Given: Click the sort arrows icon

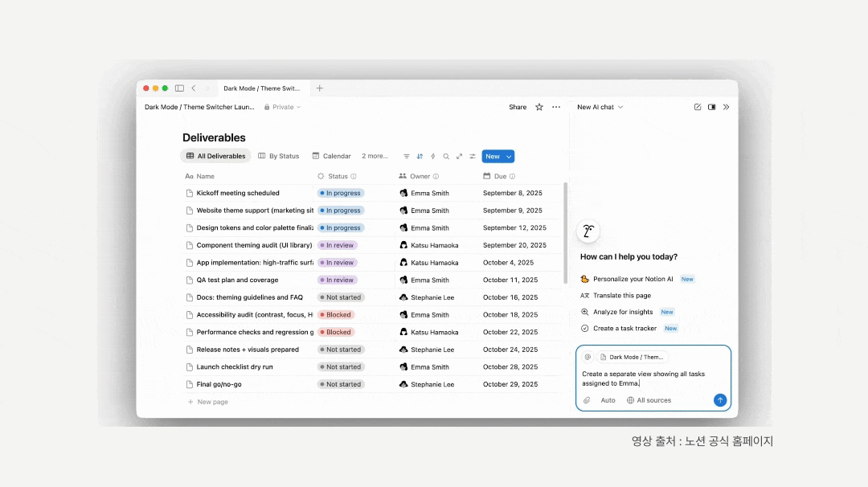Looking at the screenshot, I should coord(420,157).
